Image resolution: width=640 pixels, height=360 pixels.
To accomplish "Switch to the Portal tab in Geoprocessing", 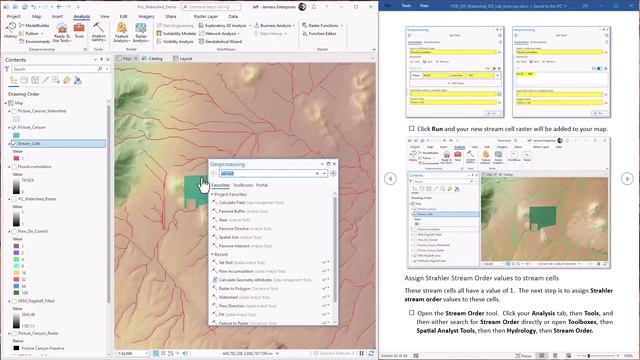I will click(262, 185).
